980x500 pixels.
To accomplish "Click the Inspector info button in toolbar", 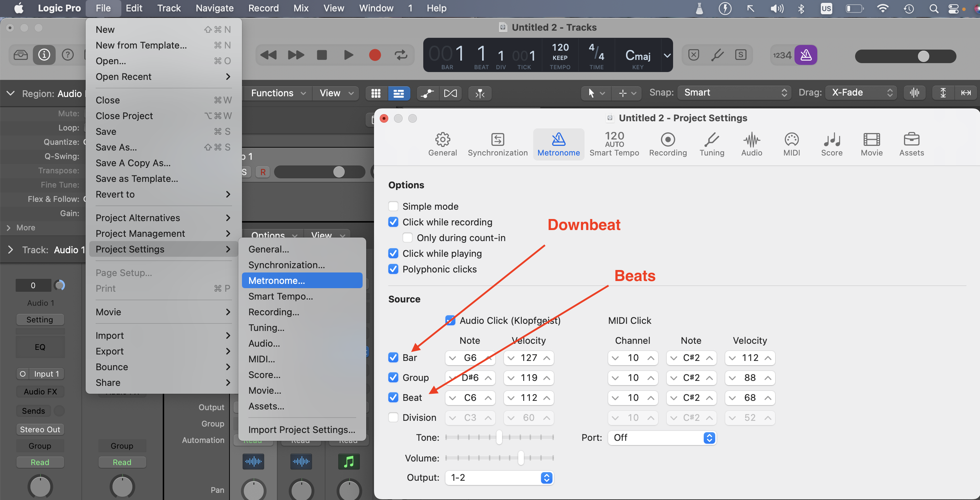I will pyautogui.click(x=44, y=55).
